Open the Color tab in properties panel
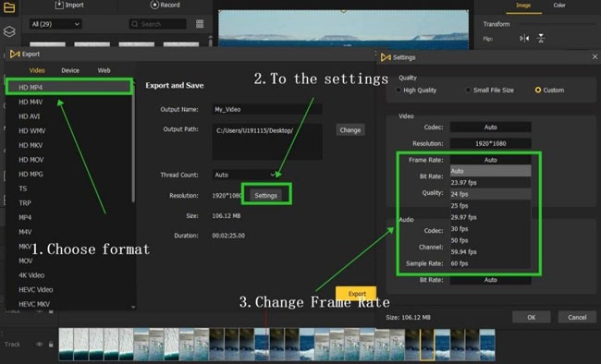The height and width of the screenshot is (364, 601). pos(559,5)
